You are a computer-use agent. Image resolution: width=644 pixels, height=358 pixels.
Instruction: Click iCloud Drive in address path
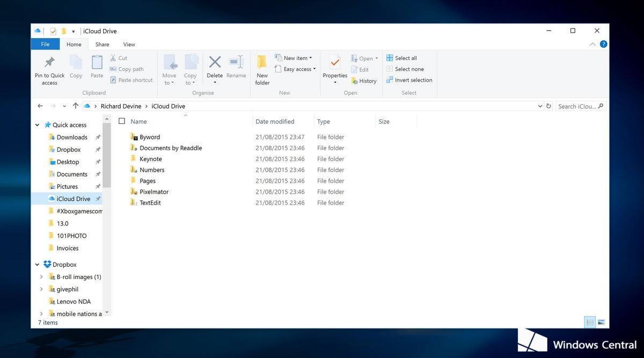[x=169, y=106]
